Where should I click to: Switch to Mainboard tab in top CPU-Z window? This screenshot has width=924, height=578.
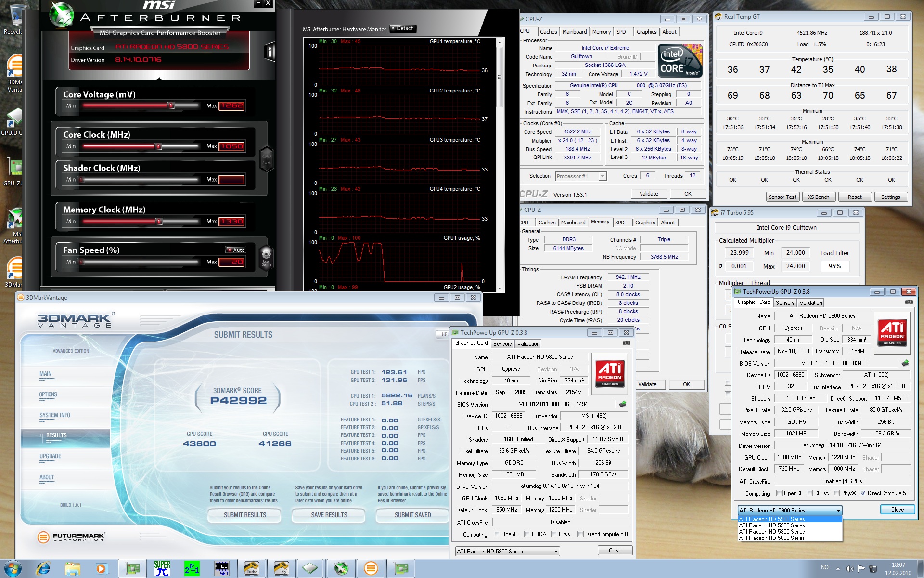[x=575, y=32]
